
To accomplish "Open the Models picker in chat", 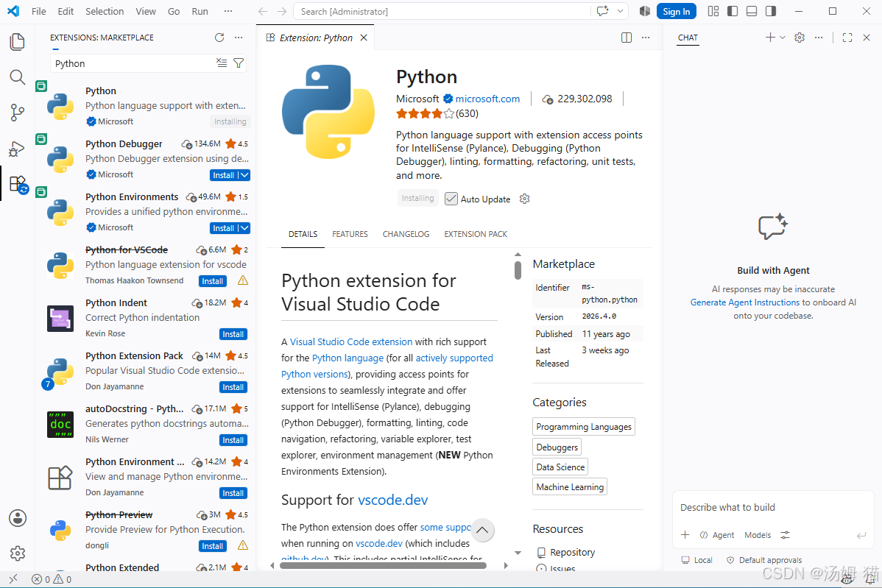I will (x=757, y=535).
